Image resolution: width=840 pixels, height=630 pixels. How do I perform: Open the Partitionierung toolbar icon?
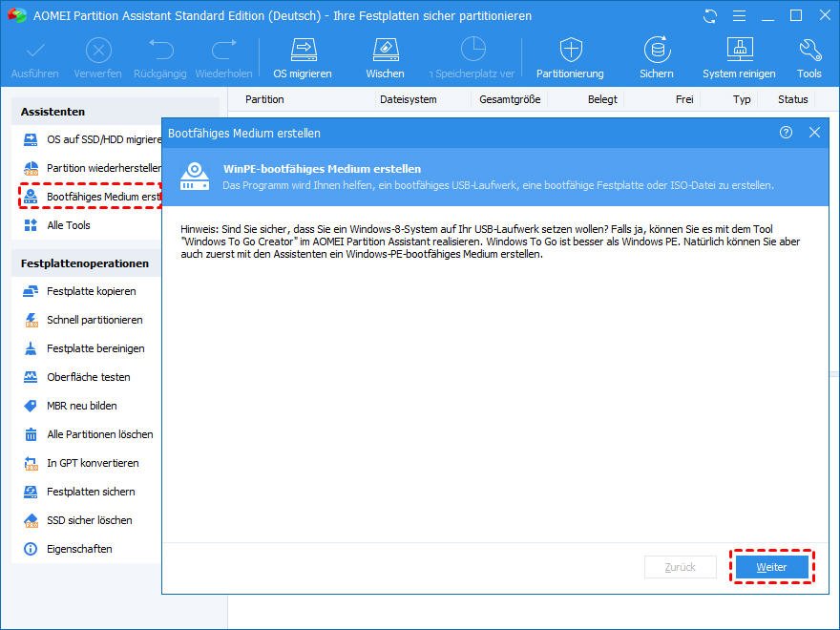[x=571, y=51]
